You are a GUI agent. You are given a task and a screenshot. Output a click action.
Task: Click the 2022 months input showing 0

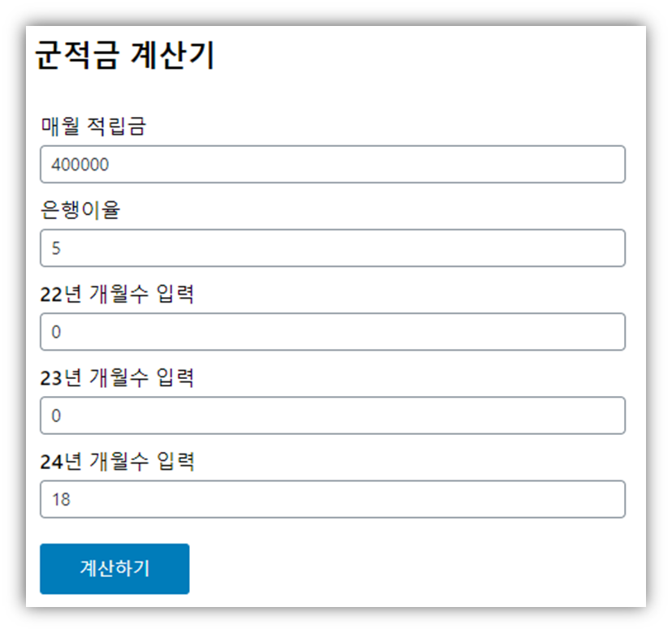point(333,331)
